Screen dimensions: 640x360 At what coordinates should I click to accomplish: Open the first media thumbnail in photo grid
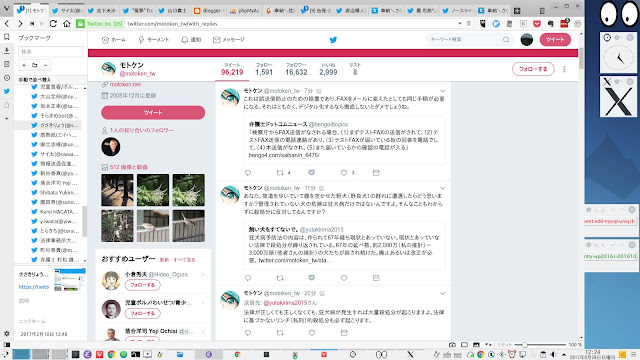[x=117, y=190]
